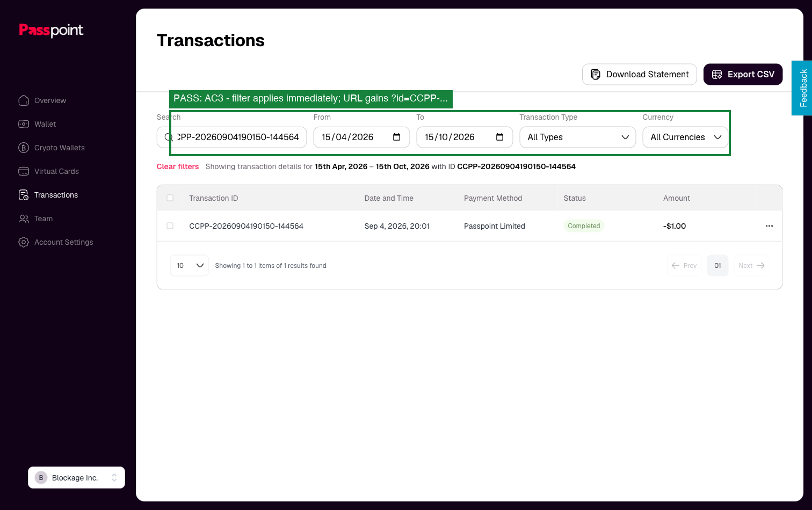Toggle the select-all header checkbox
Screen dimensions: 812x510
point(170,198)
